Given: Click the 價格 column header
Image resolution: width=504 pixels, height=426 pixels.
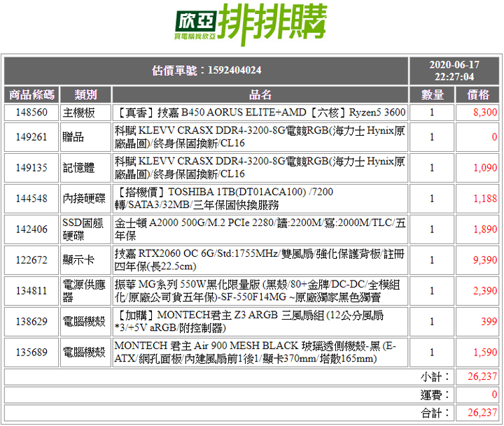Looking at the screenshot, I should [477, 94].
